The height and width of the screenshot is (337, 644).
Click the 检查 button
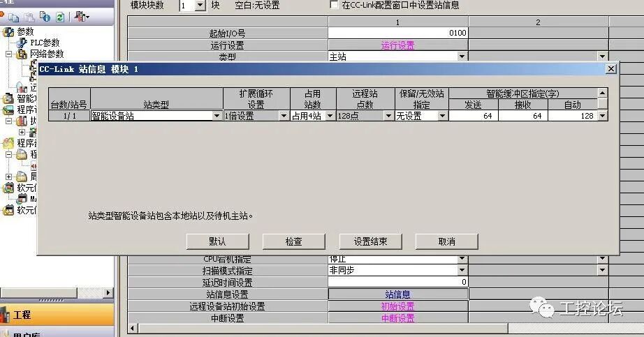293,241
